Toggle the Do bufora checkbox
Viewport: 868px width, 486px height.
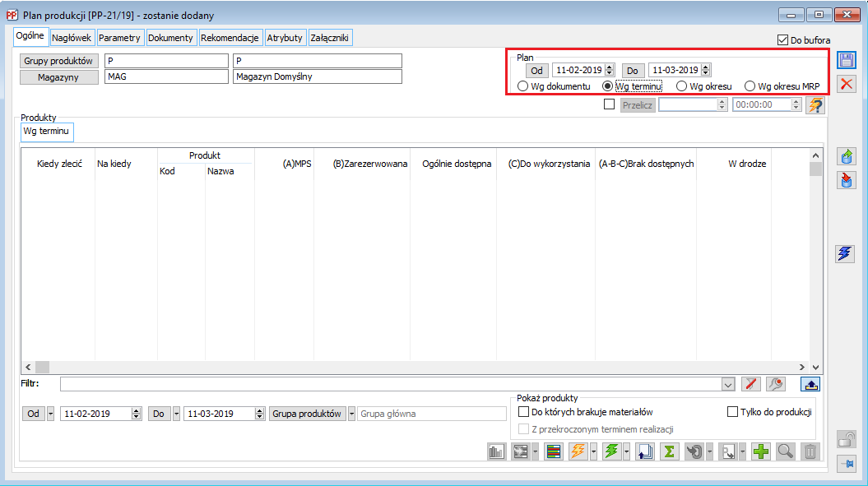pyautogui.click(x=782, y=39)
